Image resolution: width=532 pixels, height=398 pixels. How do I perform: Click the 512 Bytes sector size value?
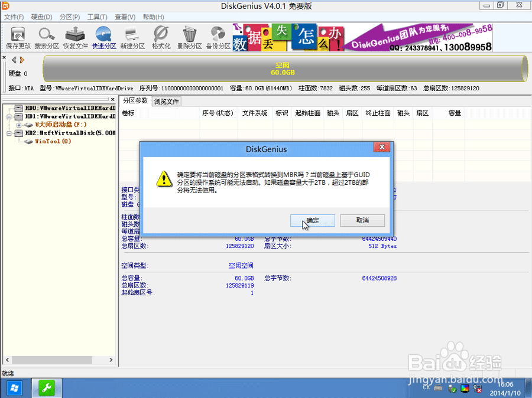[382, 246]
